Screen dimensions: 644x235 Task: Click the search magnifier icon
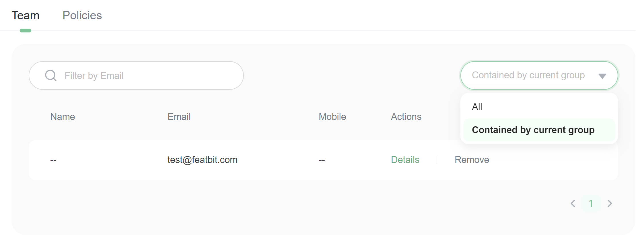[51, 75]
